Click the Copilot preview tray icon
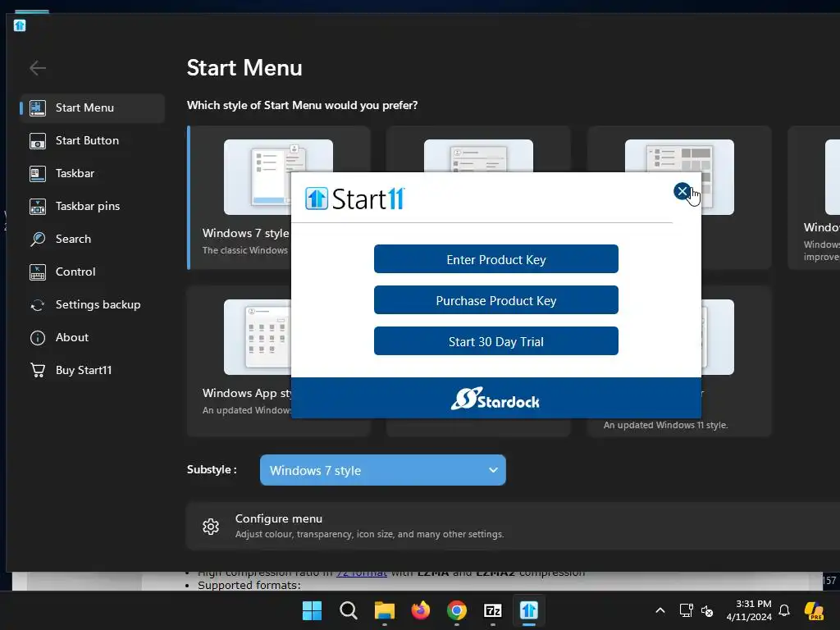 (814, 610)
